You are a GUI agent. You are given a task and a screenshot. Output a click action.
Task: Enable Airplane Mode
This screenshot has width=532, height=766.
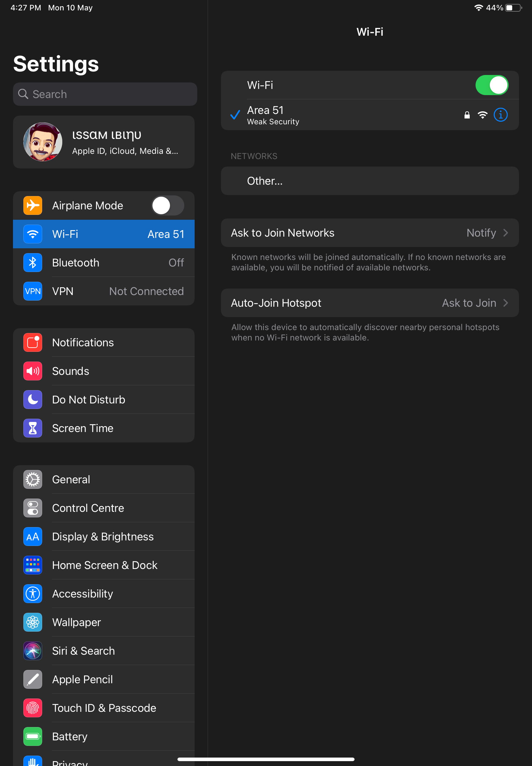tap(168, 205)
